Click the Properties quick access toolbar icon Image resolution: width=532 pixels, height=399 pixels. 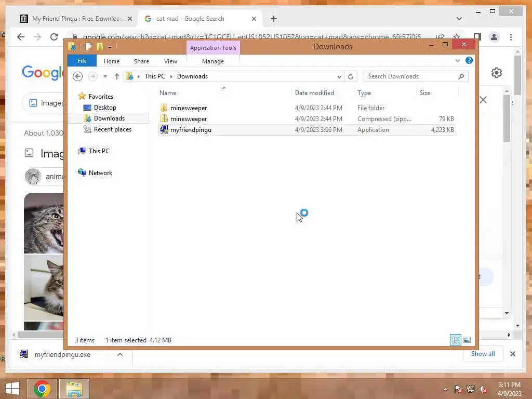click(x=88, y=47)
